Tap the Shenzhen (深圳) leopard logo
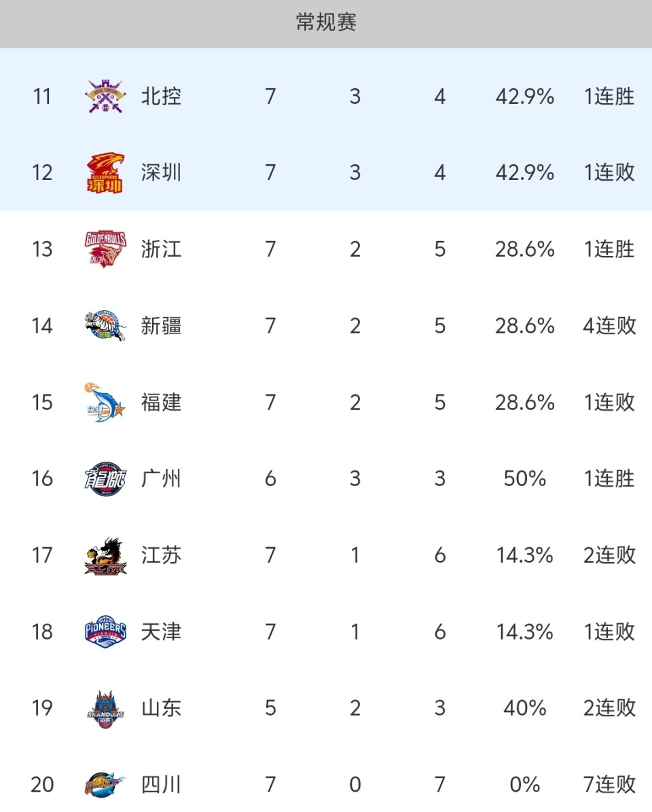This screenshot has width=652, height=812. 105,173
